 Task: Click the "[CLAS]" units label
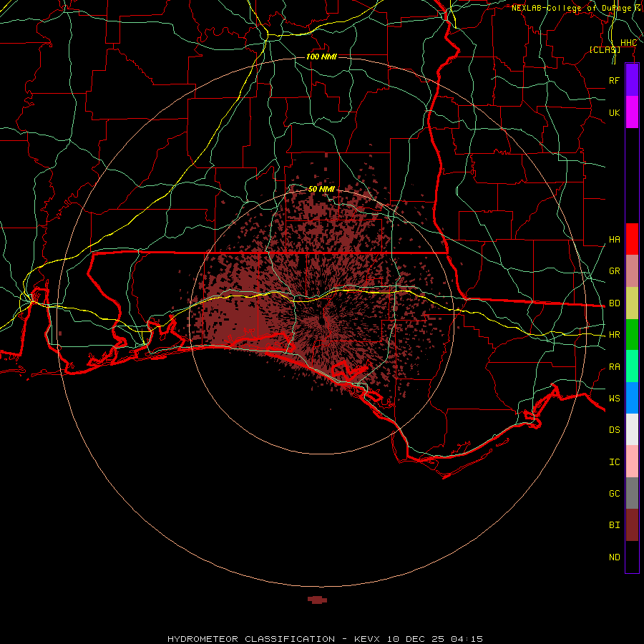(x=605, y=49)
